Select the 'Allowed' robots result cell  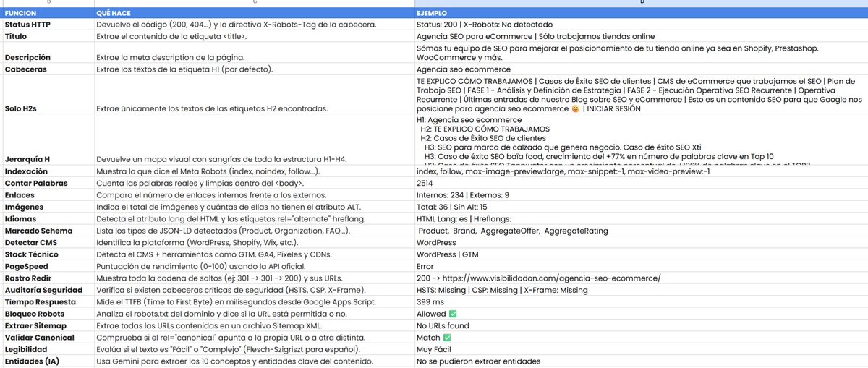coord(641,314)
